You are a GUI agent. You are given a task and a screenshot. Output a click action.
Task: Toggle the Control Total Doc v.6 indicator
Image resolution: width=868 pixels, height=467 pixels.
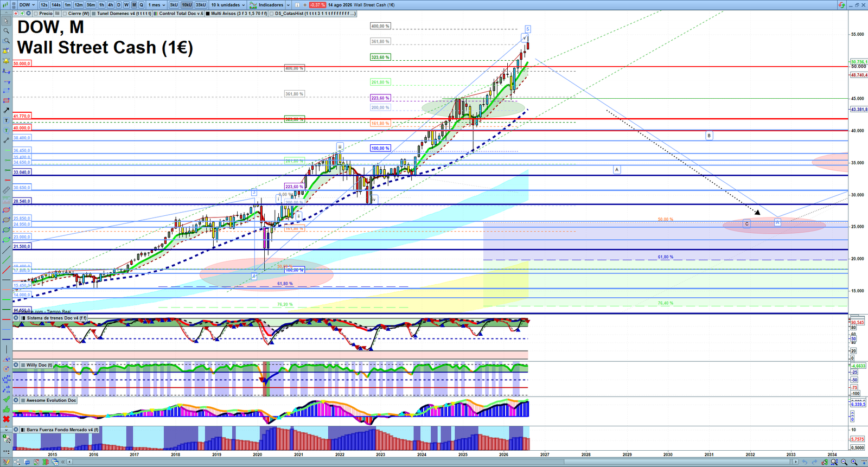pos(156,14)
